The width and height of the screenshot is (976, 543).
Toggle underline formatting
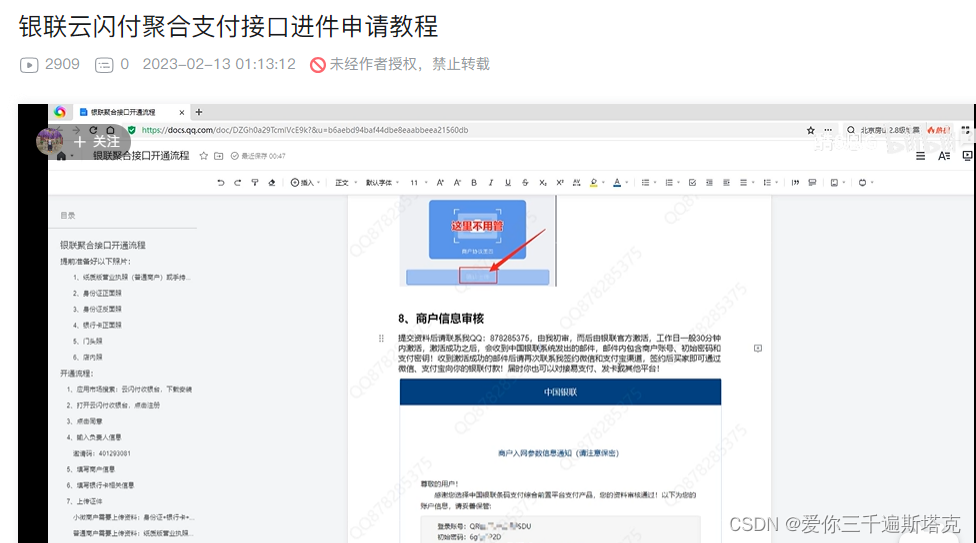508,182
